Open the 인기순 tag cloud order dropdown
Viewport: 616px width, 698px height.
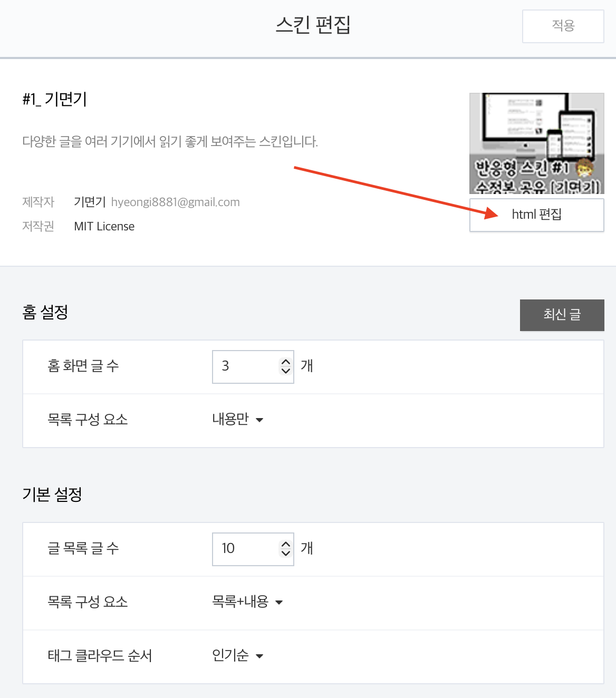coord(237,656)
